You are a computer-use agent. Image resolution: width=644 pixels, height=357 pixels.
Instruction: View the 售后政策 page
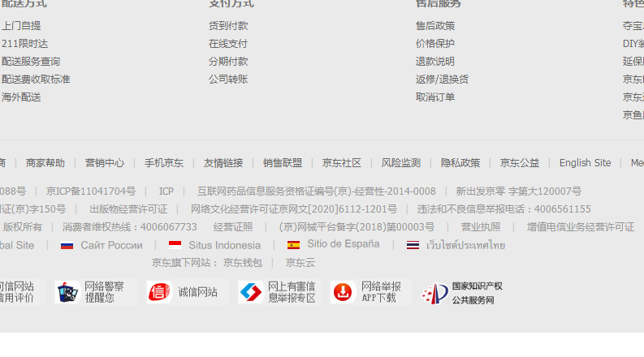pyautogui.click(x=435, y=26)
